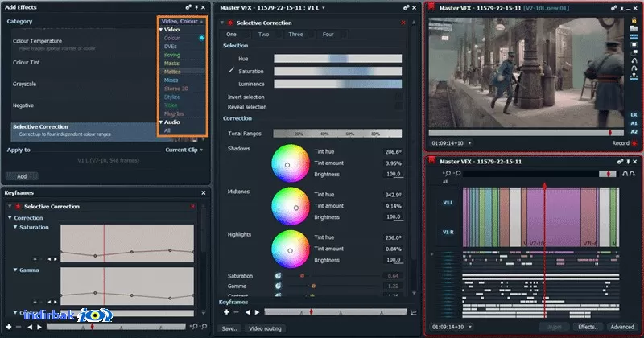Viewport: 644px width, 338px height.
Task: Zoom in on the timeline with plus magnifier
Action: tap(448, 174)
